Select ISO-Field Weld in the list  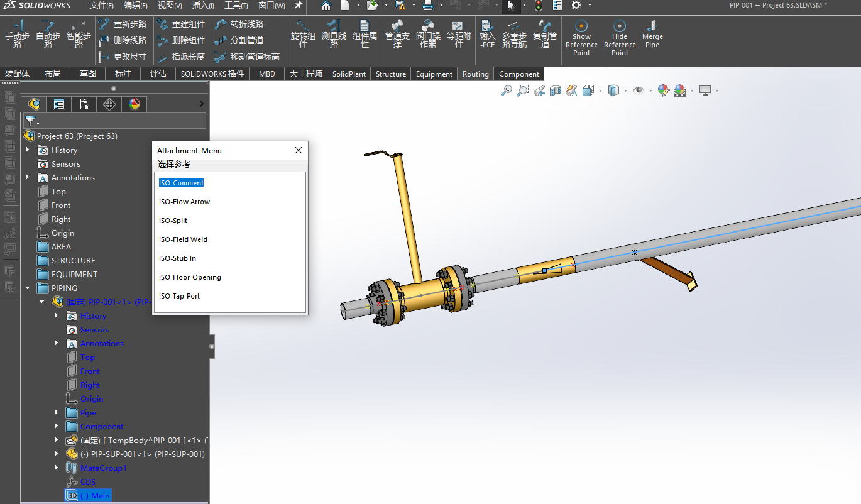[x=184, y=239]
